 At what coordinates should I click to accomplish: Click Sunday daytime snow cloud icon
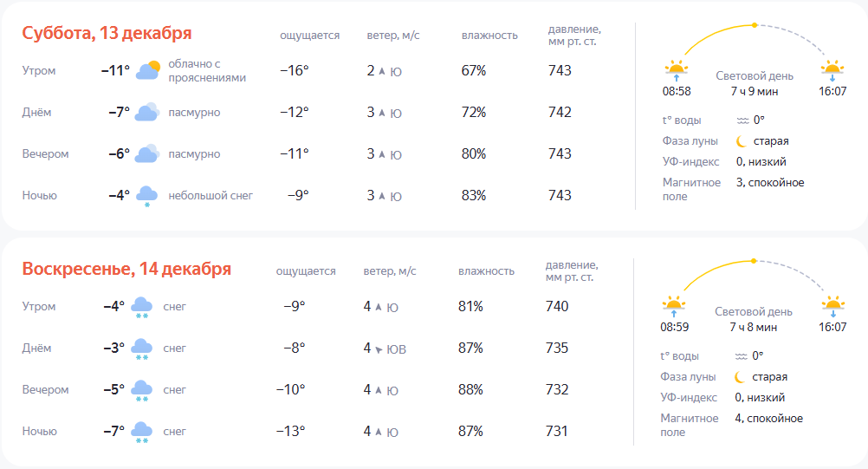[142, 349]
